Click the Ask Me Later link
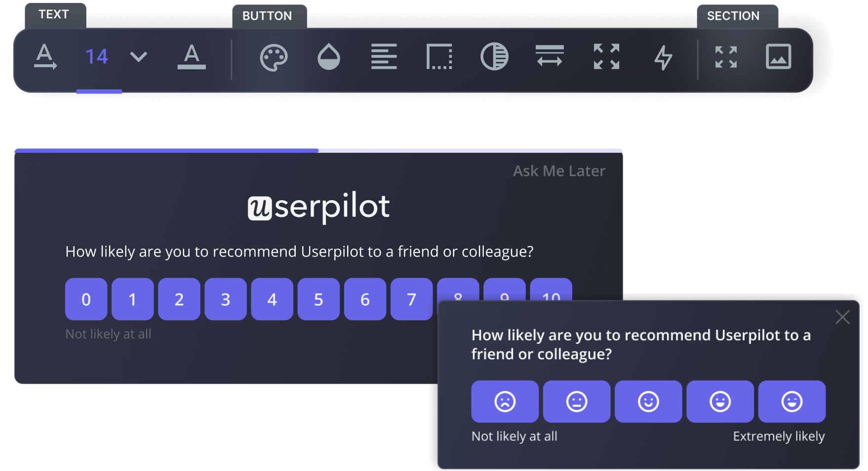The height and width of the screenshot is (471, 868). coord(559,171)
